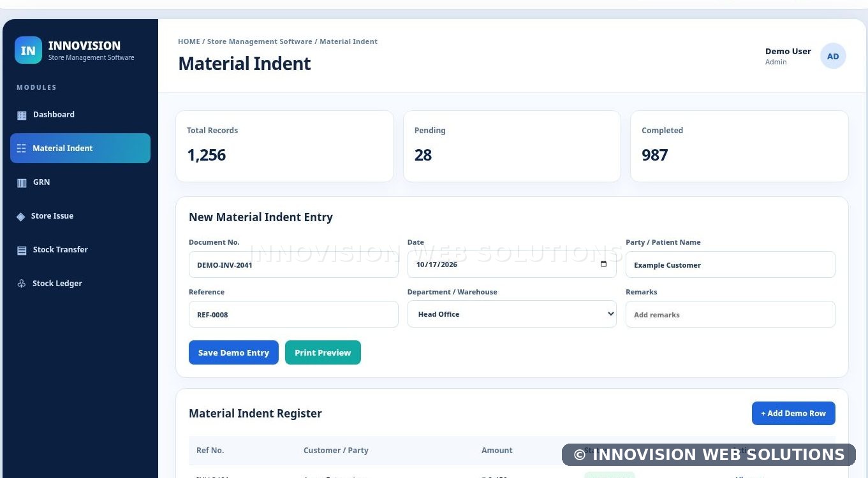This screenshot has width=868, height=478.
Task: Focus the Document No. field
Action: point(293,264)
